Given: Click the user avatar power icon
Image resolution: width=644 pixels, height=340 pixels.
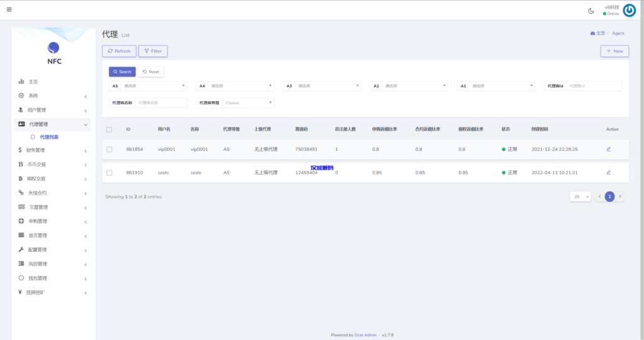Looking at the screenshot, I should [629, 10].
